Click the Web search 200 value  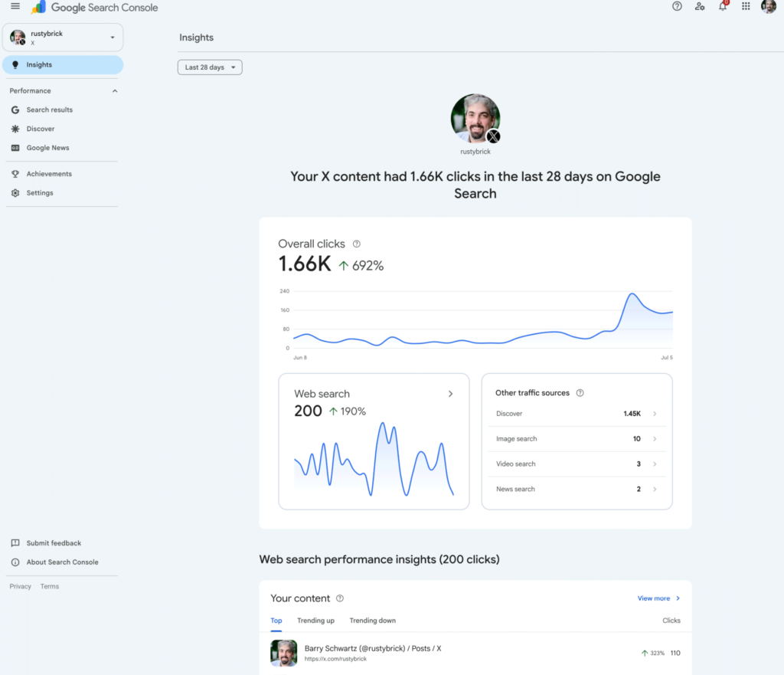tap(308, 411)
